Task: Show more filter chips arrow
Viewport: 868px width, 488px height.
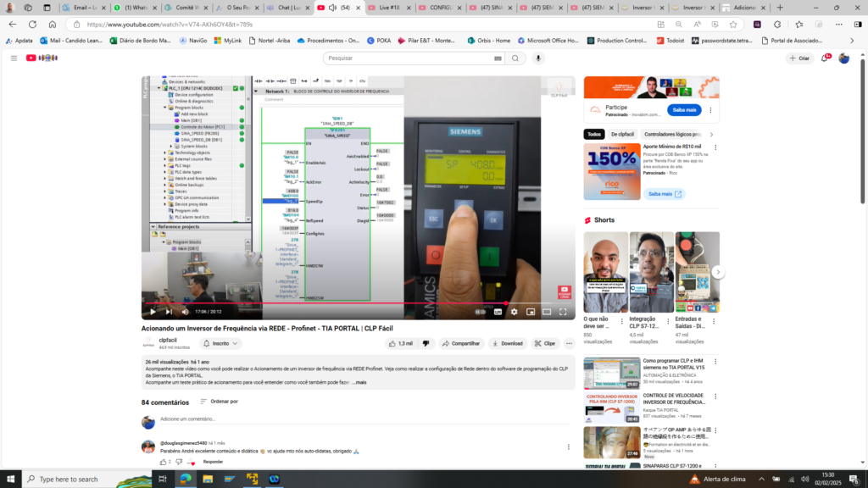Action: point(711,135)
